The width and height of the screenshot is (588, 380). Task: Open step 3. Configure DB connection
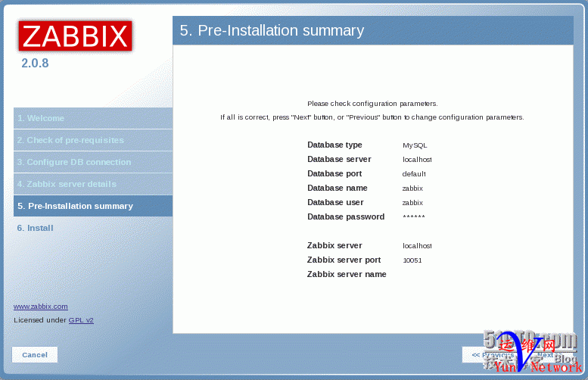pyautogui.click(x=93, y=162)
